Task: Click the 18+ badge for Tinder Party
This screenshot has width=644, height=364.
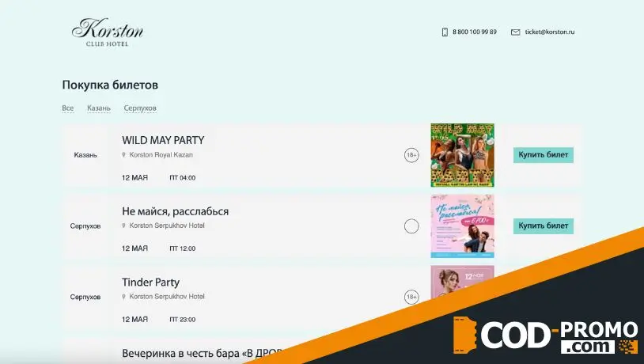Action: (411, 297)
